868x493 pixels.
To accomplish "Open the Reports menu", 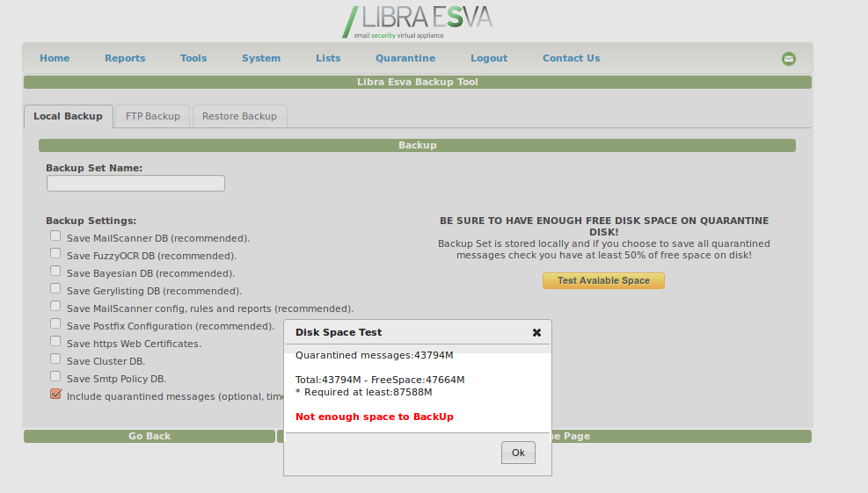I will pyautogui.click(x=125, y=58).
